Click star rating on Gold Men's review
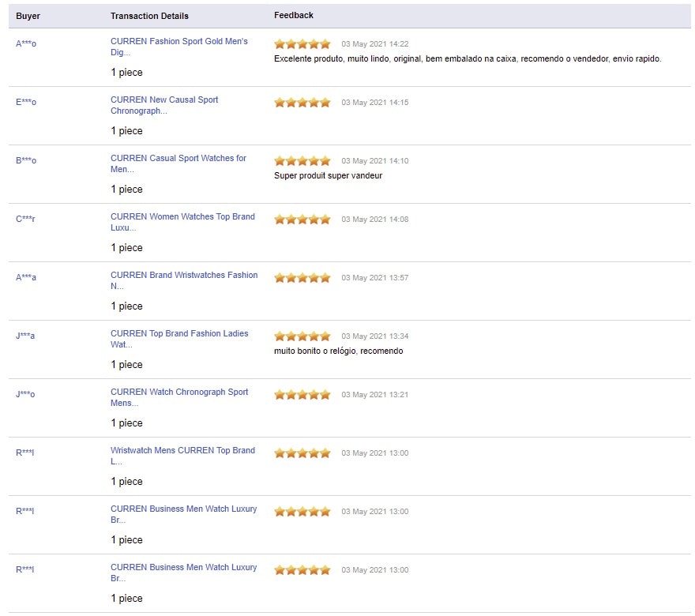695x616 pixels. (x=302, y=44)
